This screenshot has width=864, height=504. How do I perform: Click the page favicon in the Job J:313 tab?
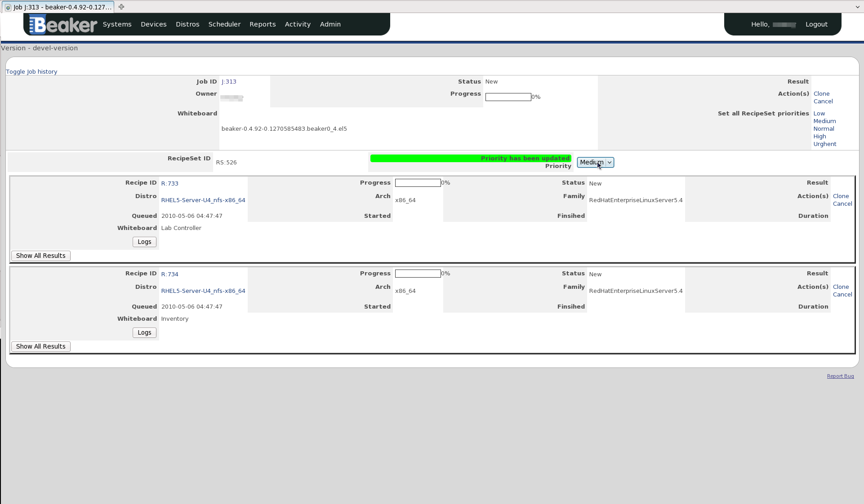8,7
